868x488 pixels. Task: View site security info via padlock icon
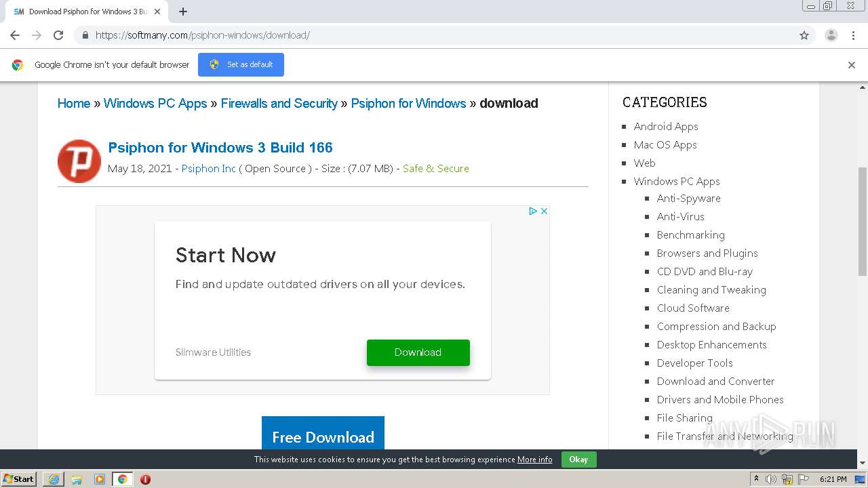[x=85, y=35]
